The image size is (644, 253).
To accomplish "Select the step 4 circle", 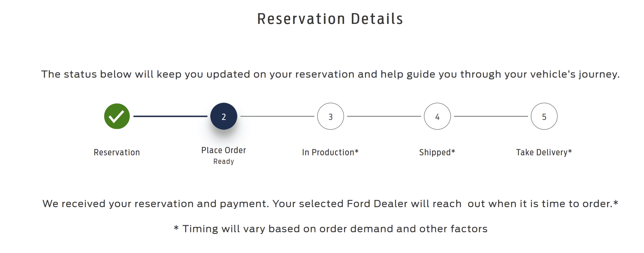I will point(437,116).
